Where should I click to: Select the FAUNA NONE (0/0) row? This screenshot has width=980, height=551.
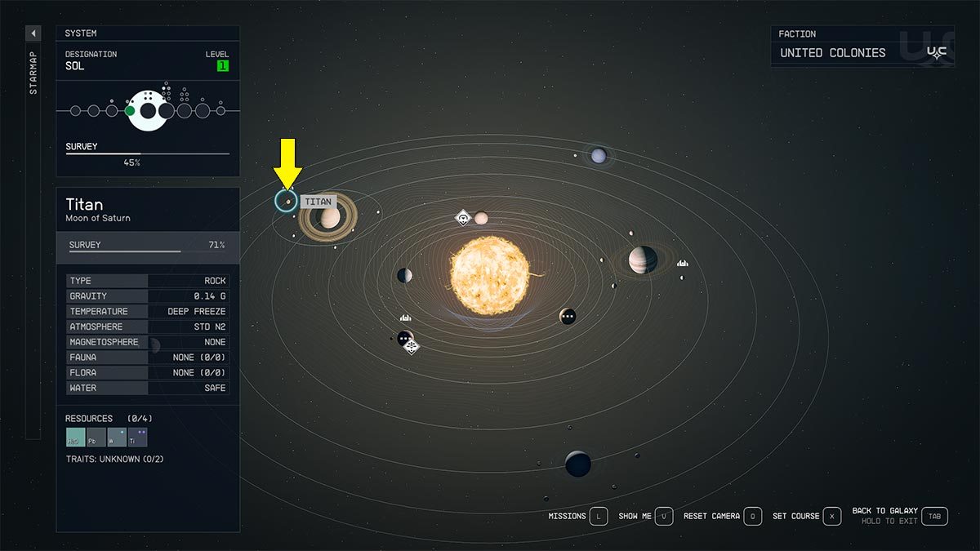tap(148, 358)
